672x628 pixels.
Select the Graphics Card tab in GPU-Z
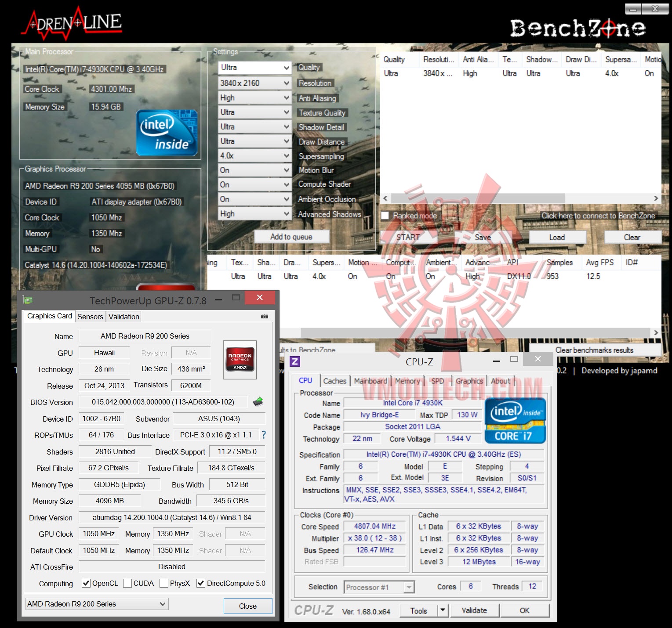(49, 316)
